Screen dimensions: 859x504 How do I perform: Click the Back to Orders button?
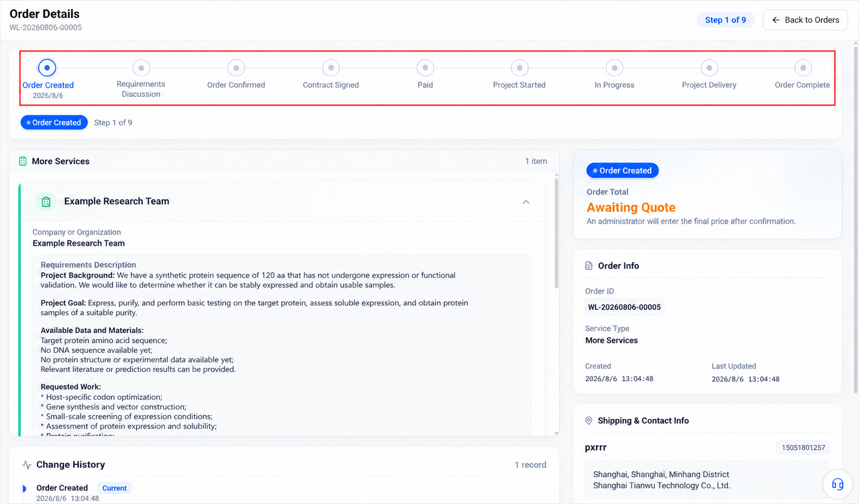[x=805, y=20]
